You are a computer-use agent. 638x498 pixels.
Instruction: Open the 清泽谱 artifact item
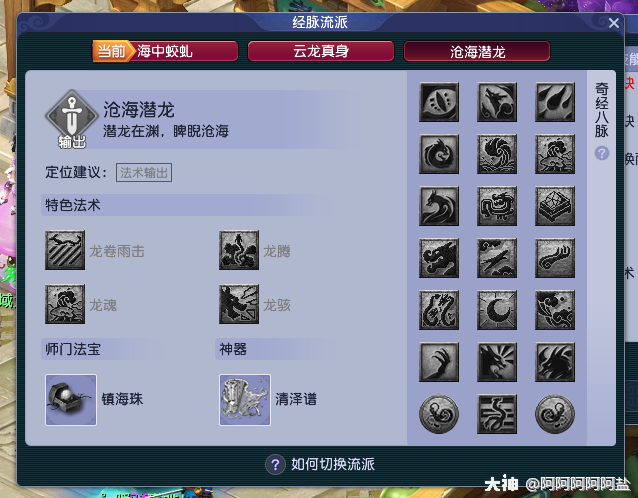pyautogui.click(x=245, y=400)
